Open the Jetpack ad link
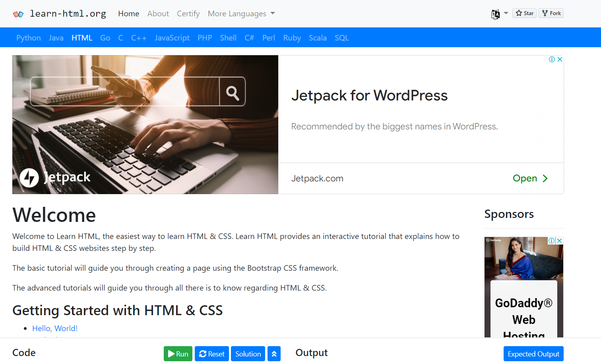 (530, 179)
